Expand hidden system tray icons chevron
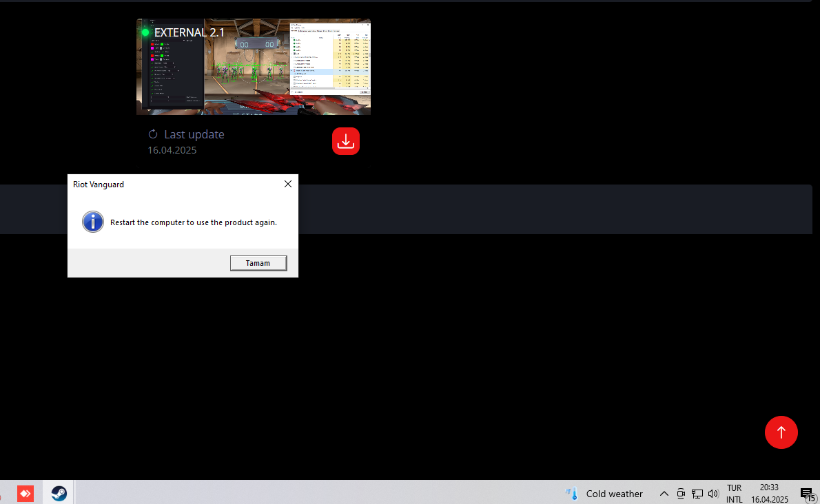The image size is (820, 504). tap(664, 494)
